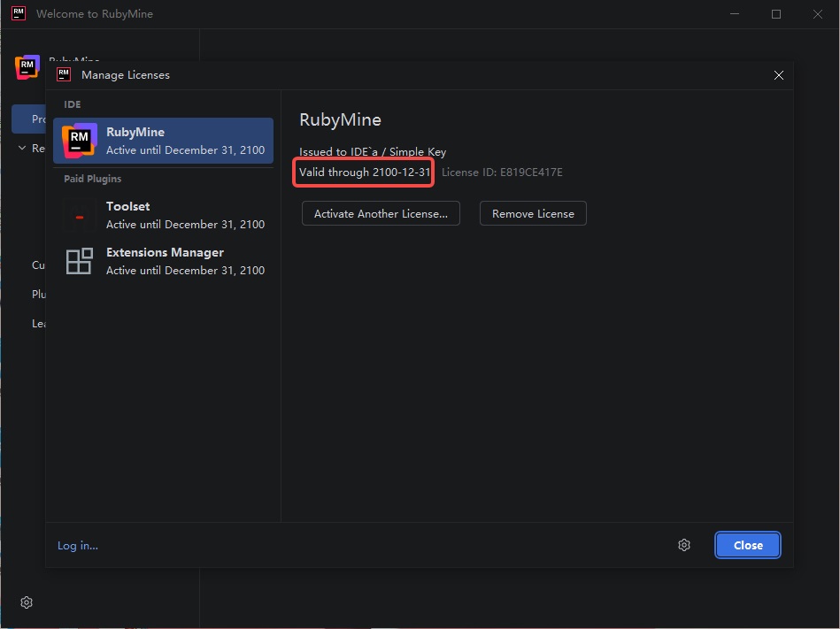
Task: Click the RM icon in Manage Licenses title
Action: pyautogui.click(x=64, y=75)
